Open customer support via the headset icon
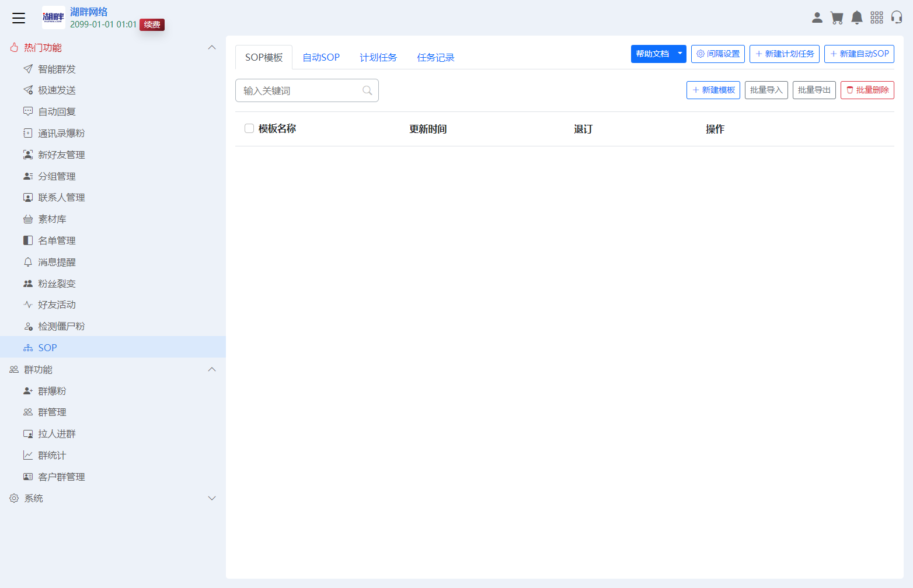 click(x=897, y=17)
